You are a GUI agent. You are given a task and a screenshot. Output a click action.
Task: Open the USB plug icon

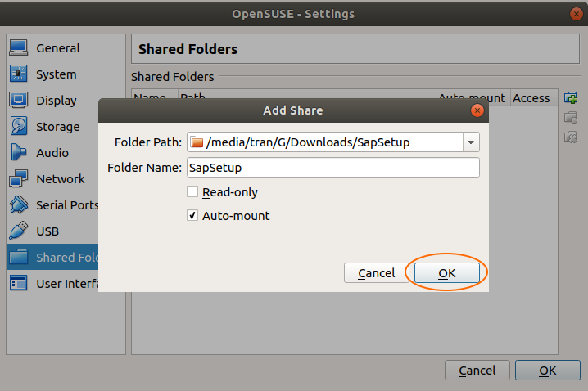pyautogui.click(x=18, y=231)
